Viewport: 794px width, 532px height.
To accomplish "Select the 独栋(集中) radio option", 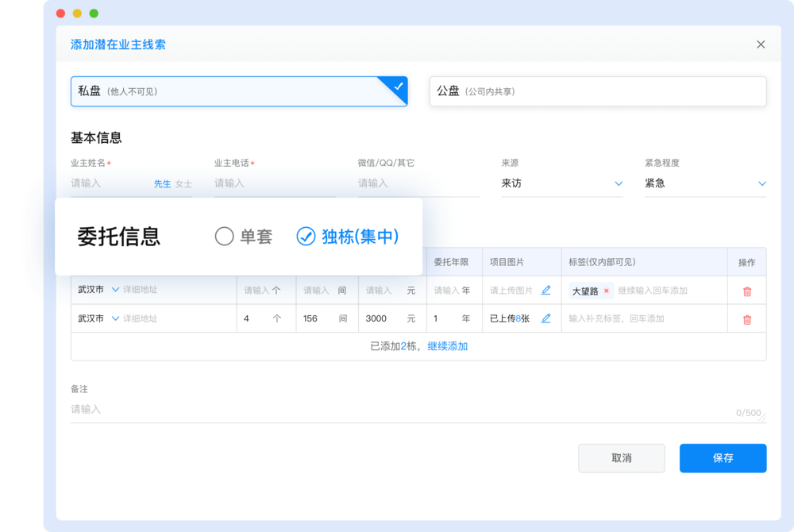I will tap(348, 237).
